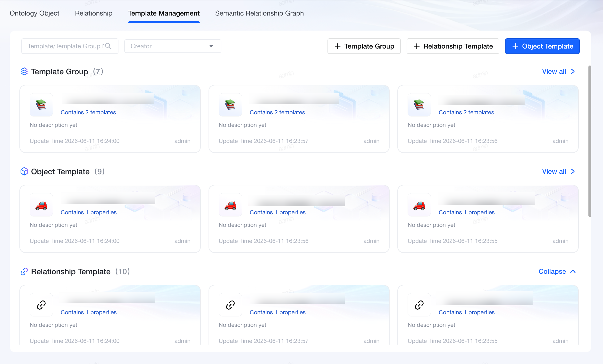
Task: Click chain link icon of third relationship template
Action: [x=419, y=305]
